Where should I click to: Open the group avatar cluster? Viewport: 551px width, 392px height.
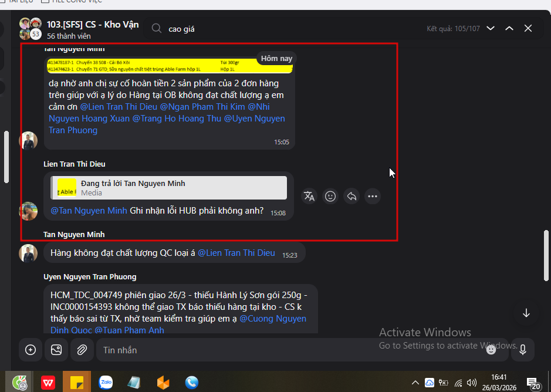click(x=31, y=29)
